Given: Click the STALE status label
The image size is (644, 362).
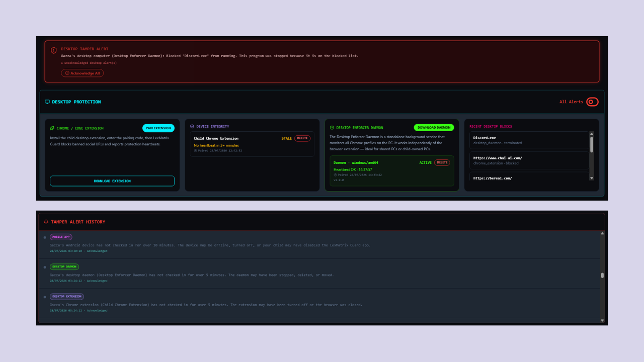Looking at the screenshot, I should pyautogui.click(x=286, y=138).
